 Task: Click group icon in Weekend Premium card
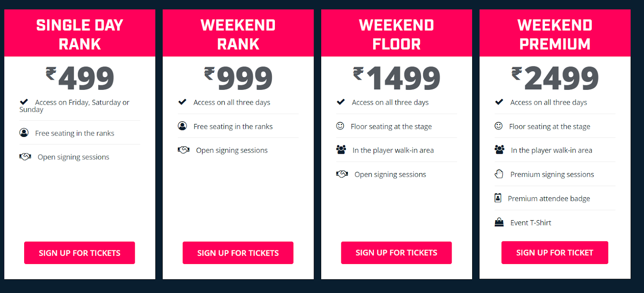click(x=500, y=150)
